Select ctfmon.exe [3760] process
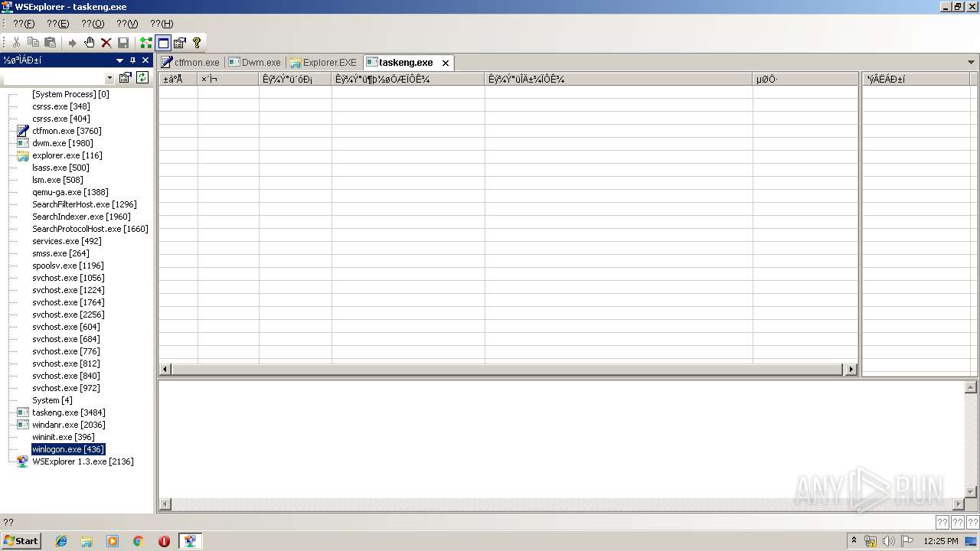The height and width of the screenshot is (551, 980). [x=67, y=131]
